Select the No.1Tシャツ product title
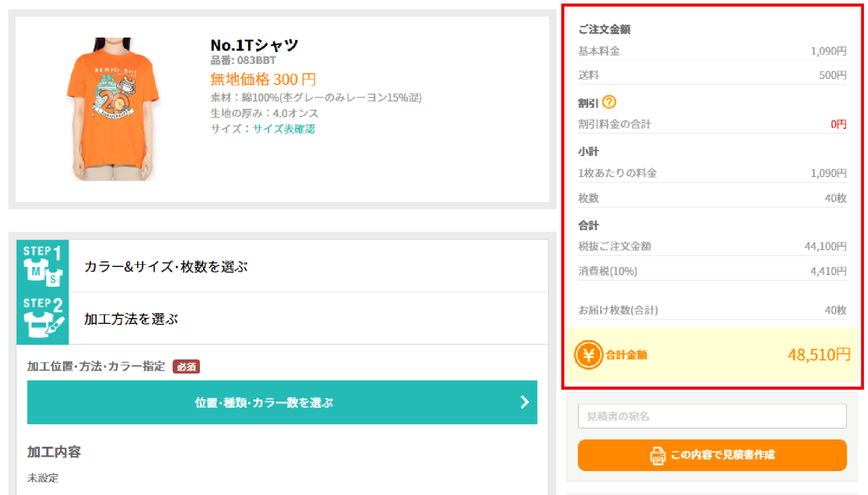This screenshot has width=868, height=495. pyautogui.click(x=254, y=45)
